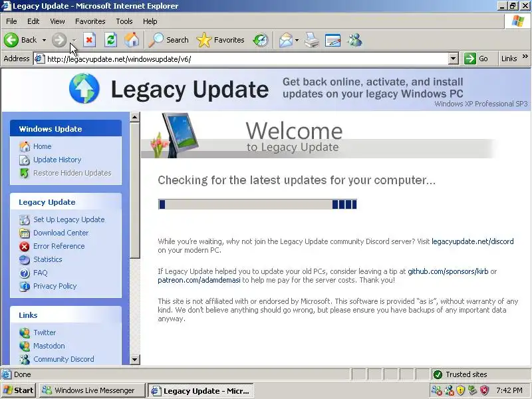Click the Go button

[476, 59]
